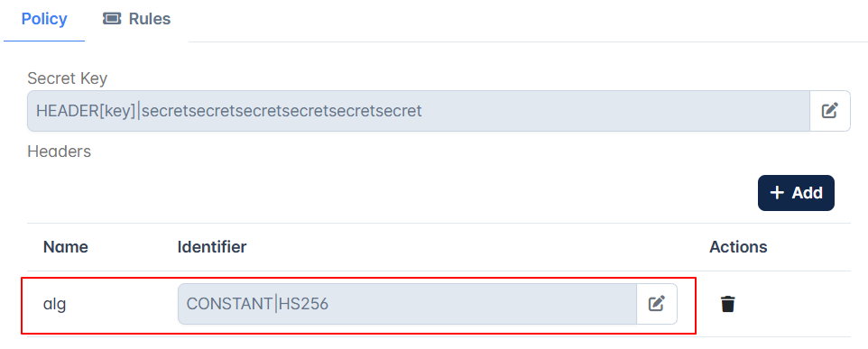
Task: Click the Actions column header
Action: (738, 247)
